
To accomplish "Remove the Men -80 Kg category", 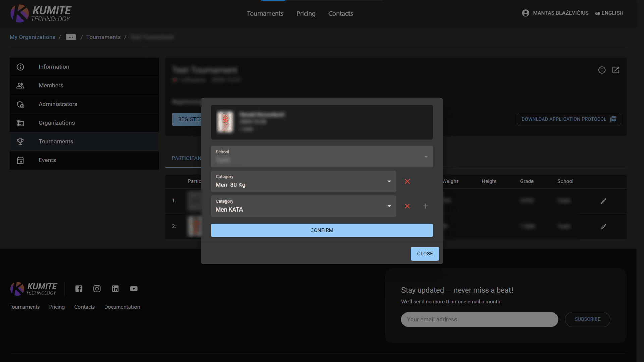I will coord(407,181).
